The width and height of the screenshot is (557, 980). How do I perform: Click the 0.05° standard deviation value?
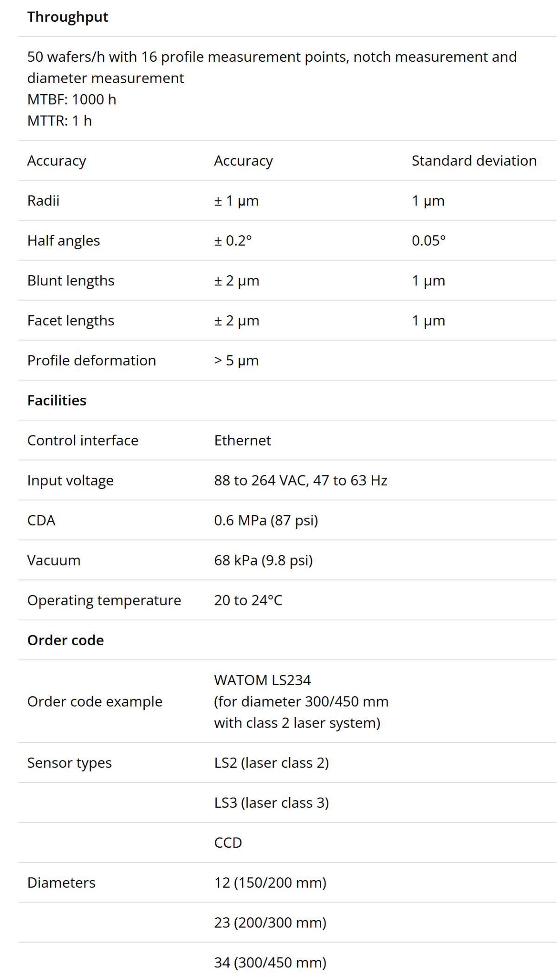[x=428, y=240]
